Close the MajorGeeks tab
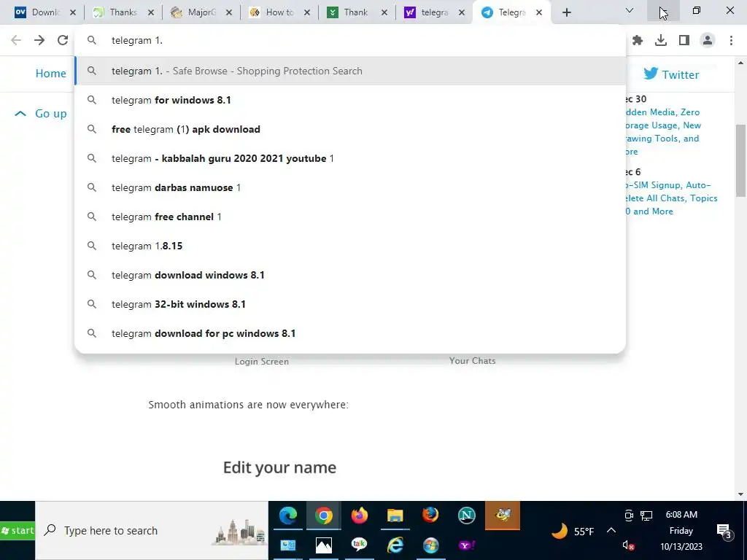This screenshot has width=747, height=560. click(x=228, y=12)
